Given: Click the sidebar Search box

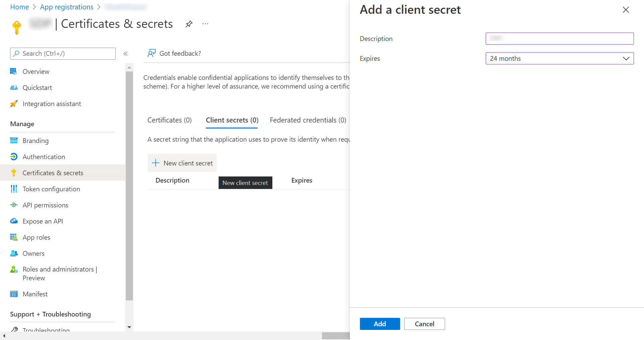Looking at the screenshot, I should pyautogui.click(x=63, y=54).
